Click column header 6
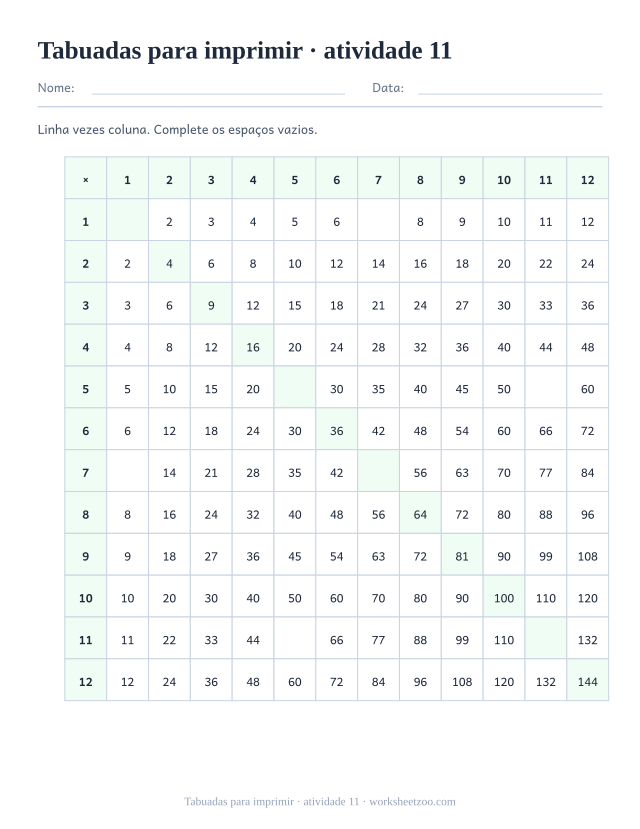Viewport: 640px width, 829px height. point(337,178)
